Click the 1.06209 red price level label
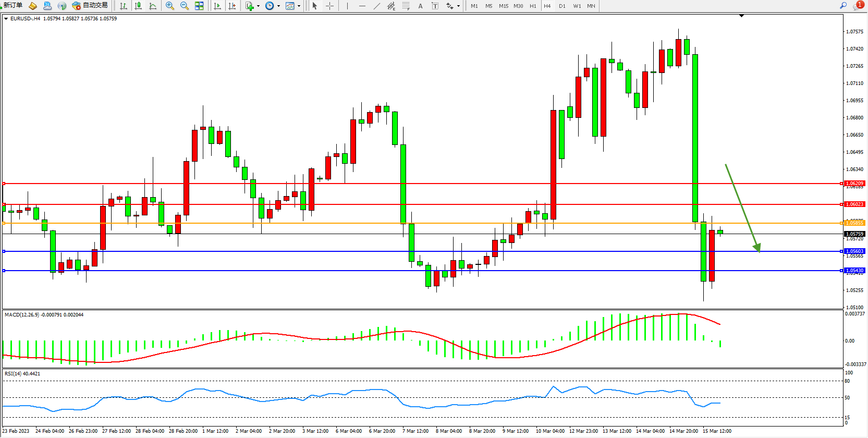 [854, 184]
